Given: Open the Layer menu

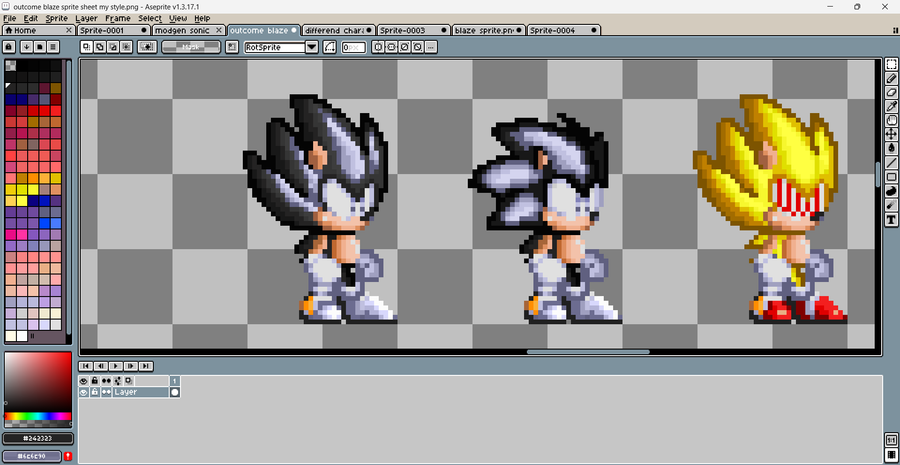Looking at the screenshot, I should coord(86,18).
